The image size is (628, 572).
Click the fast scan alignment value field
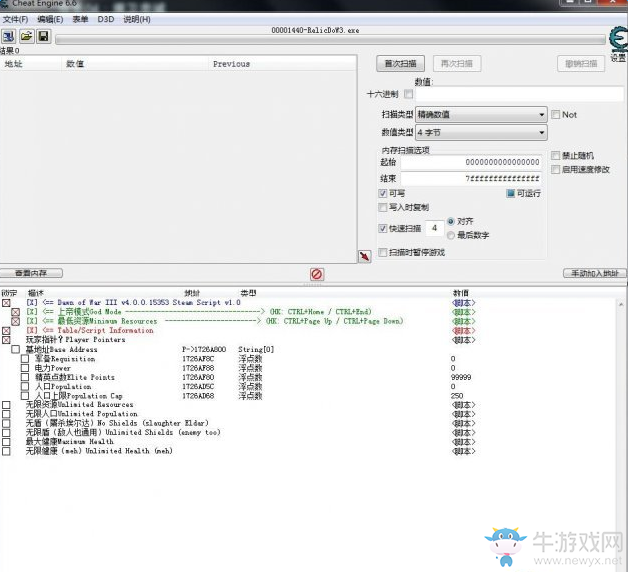click(x=435, y=228)
